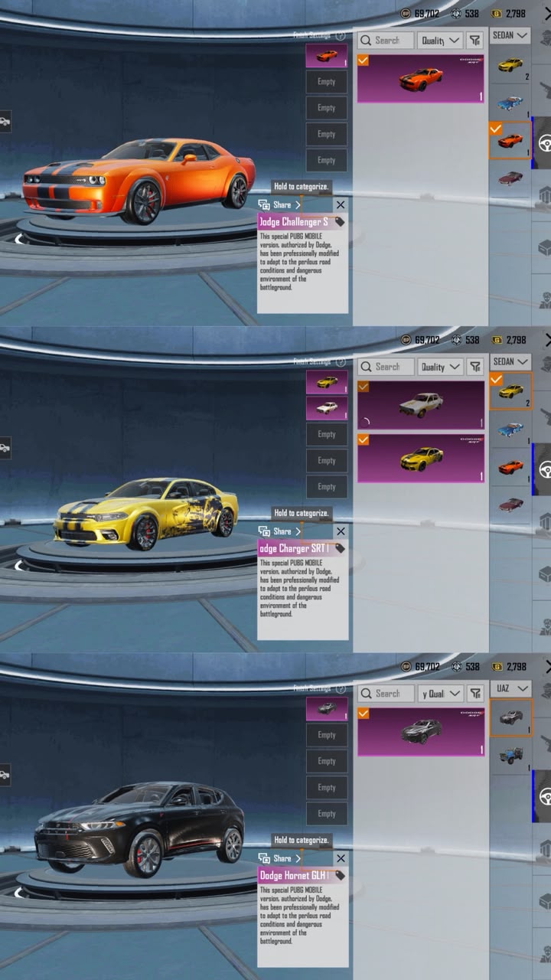
Task: Click the gold UC currency icon on Hornet screen
Action: coord(497,667)
